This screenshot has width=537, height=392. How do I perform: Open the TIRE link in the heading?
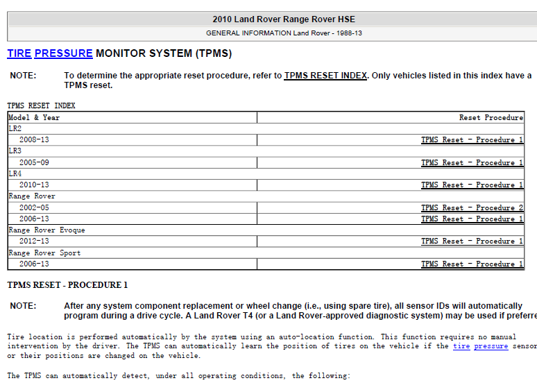(19, 53)
